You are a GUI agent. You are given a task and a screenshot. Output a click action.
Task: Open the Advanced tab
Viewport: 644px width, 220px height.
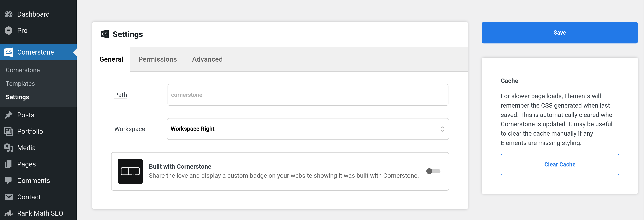(207, 59)
